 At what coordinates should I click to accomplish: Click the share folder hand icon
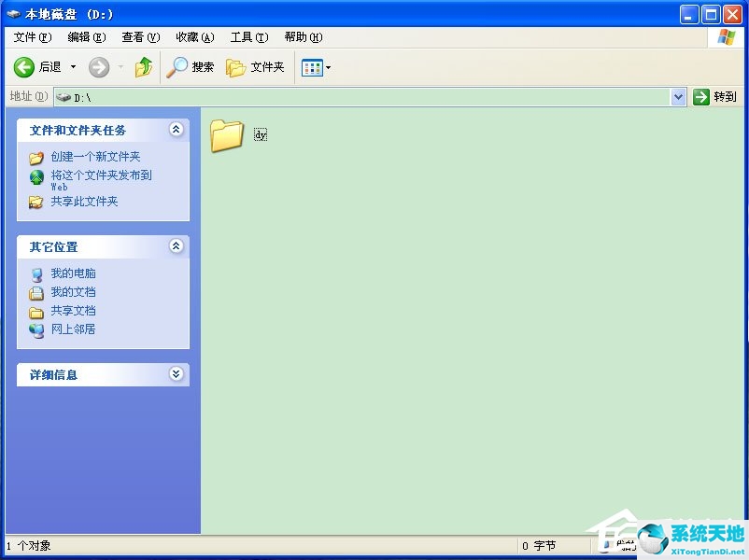[36, 203]
